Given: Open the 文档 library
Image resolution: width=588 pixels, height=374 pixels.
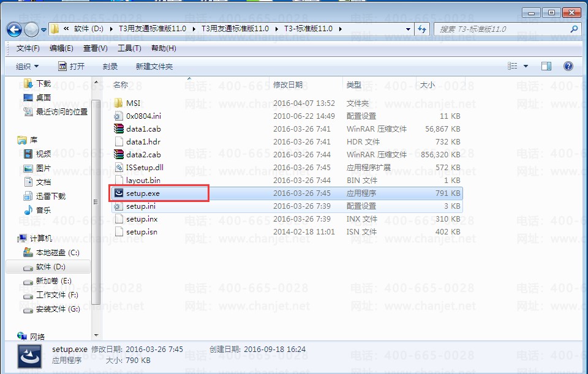Looking at the screenshot, I should point(43,182).
